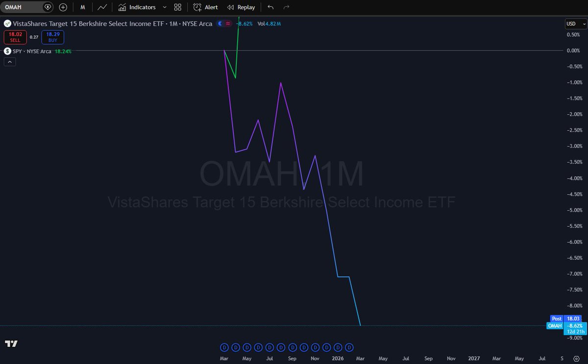Click the 2027 label on the time axis
The width and height of the screenshot is (588, 364).
[474, 359]
